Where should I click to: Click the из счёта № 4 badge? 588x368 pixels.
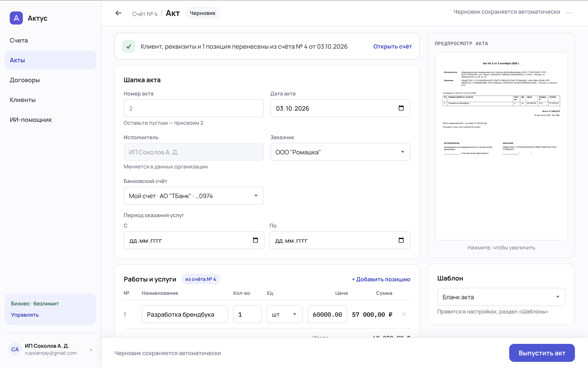(x=200, y=279)
